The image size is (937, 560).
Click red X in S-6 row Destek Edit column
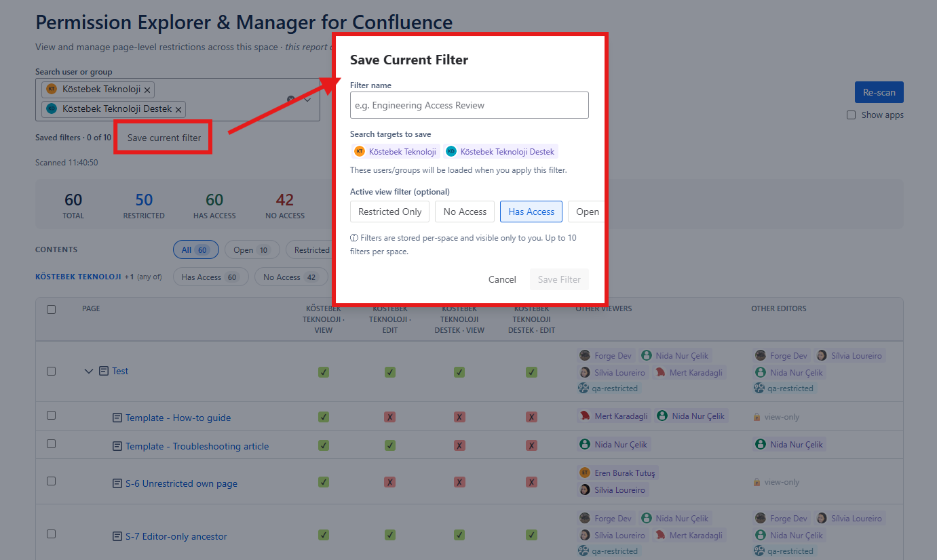pos(531,482)
